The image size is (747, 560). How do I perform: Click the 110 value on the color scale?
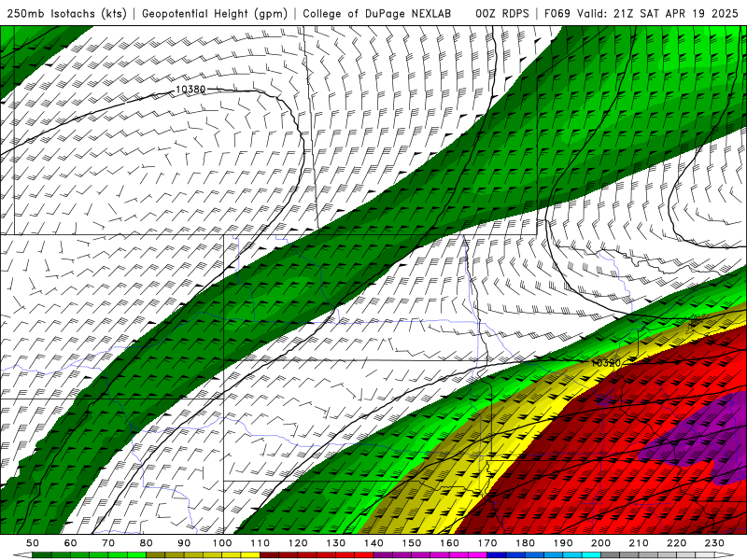[260, 543]
